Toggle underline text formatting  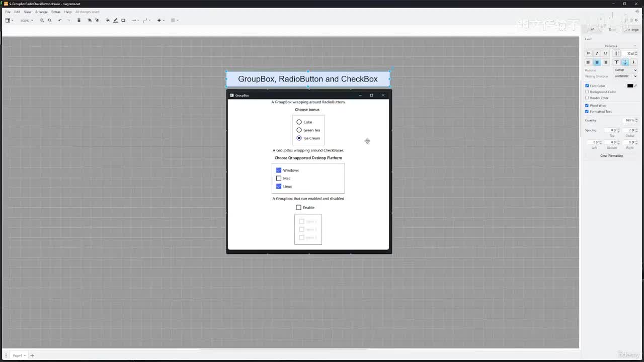[605, 53]
